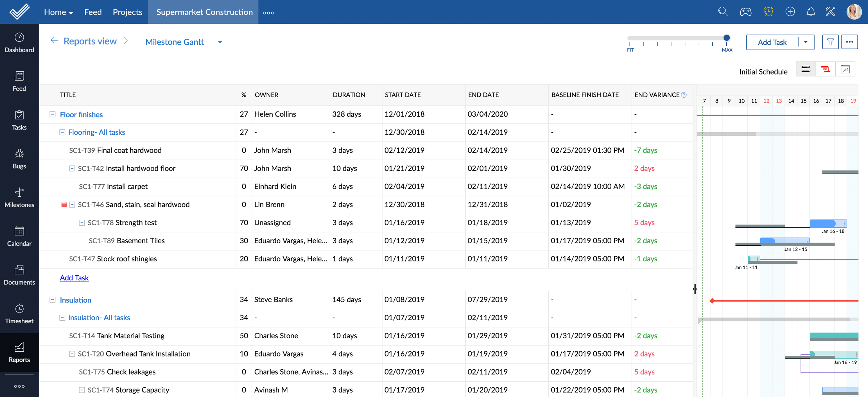
Task: Click the timer clock icon in header
Action: point(768,12)
